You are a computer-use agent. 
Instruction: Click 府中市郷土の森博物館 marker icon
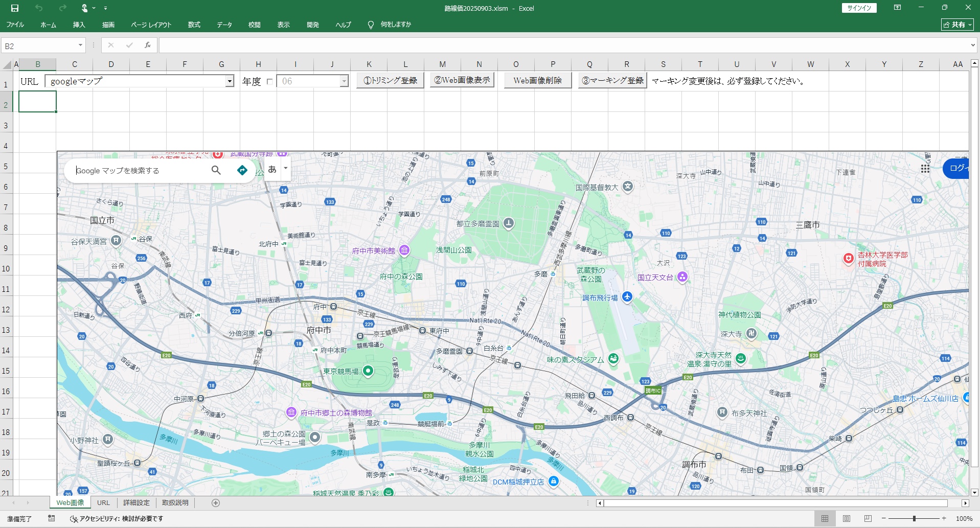tap(291, 412)
